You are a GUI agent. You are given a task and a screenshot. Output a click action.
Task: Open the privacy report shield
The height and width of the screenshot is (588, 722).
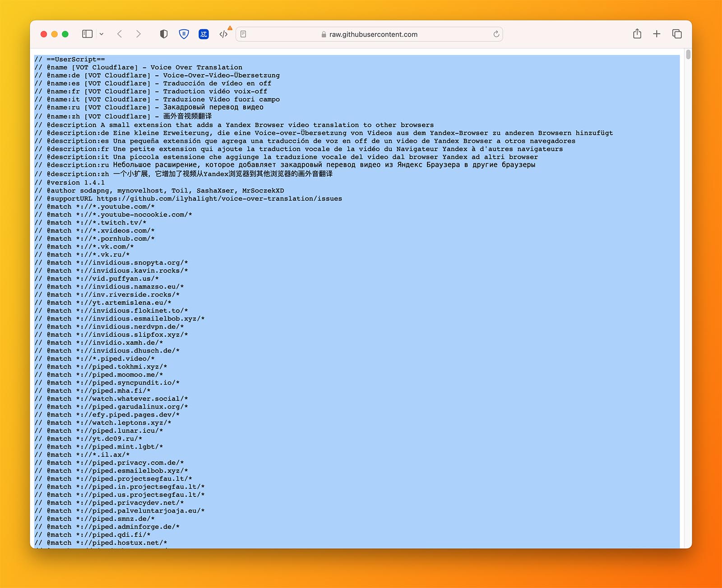(164, 34)
